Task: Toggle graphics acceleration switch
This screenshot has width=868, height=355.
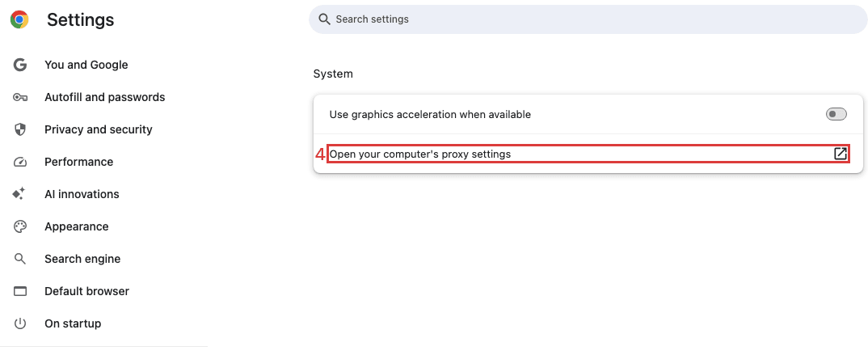Action: (x=836, y=115)
